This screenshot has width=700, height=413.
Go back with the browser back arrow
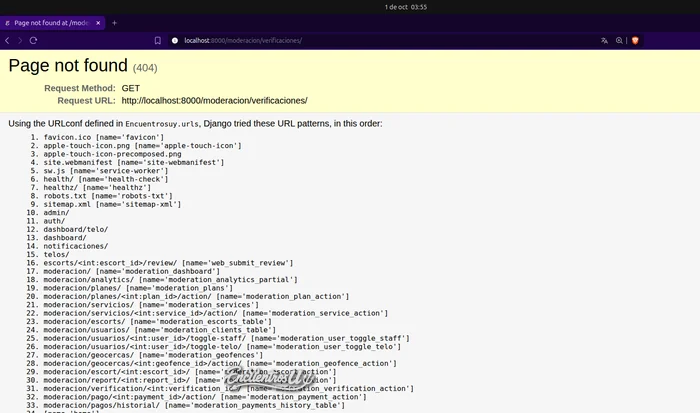7,41
